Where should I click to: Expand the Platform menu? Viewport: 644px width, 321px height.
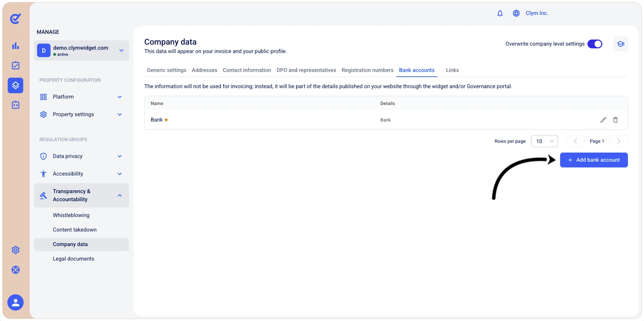point(81,97)
